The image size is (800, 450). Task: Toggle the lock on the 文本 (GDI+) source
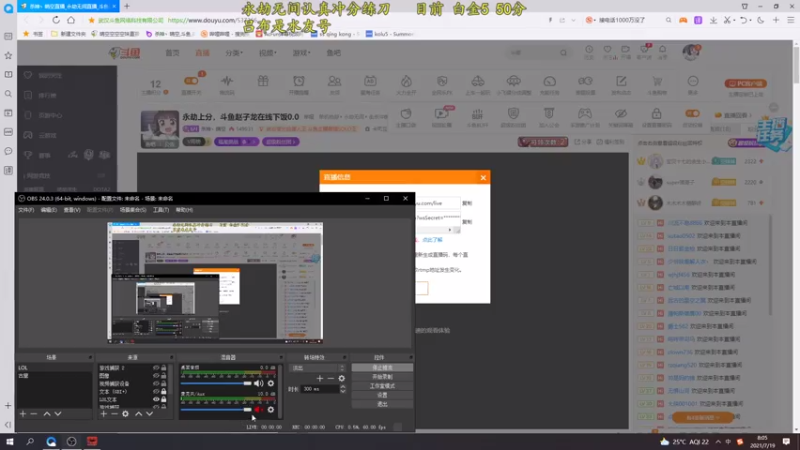(164, 391)
